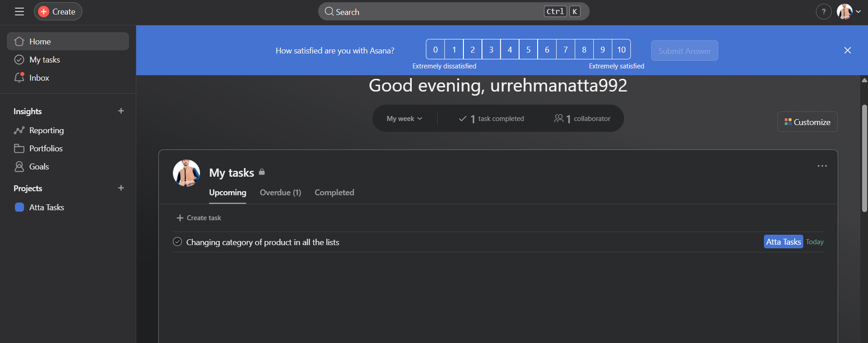Click the 1 collaborator stat
868x343 pixels.
[582, 119]
